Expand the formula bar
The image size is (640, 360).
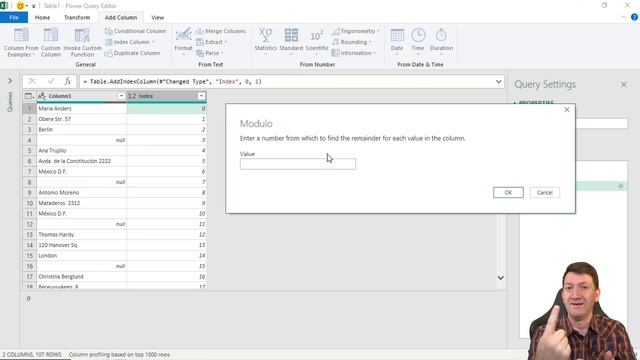click(498, 82)
